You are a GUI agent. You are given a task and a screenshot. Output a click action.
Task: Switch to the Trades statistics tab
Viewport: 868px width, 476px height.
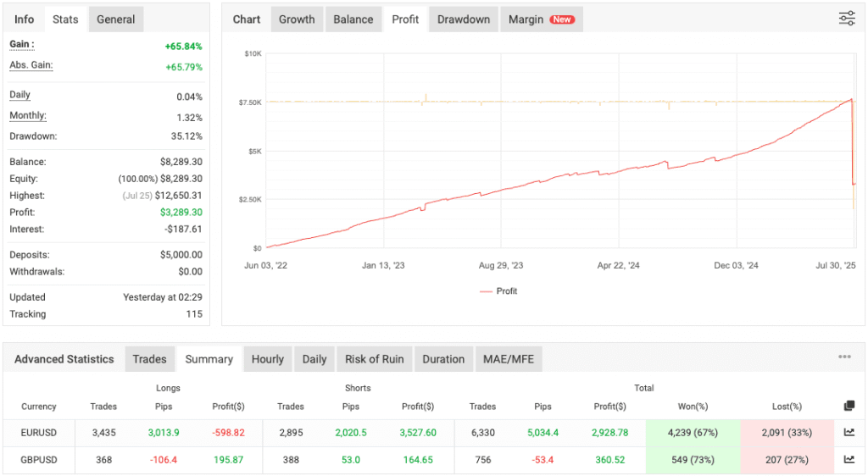[149, 359]
